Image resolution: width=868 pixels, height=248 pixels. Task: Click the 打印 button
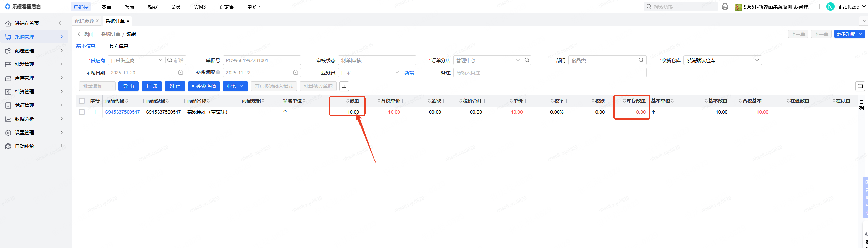tap(152, 86)
